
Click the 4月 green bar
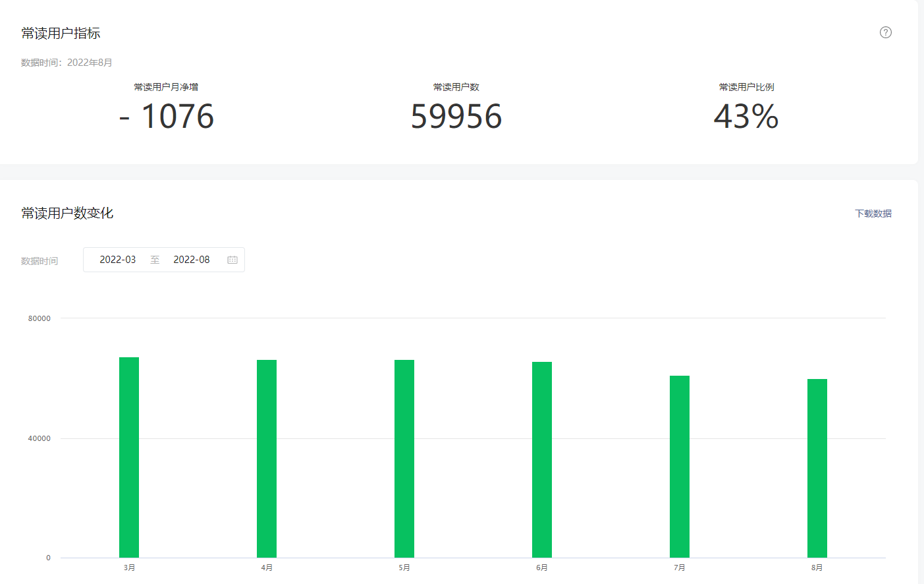point(267,459)
